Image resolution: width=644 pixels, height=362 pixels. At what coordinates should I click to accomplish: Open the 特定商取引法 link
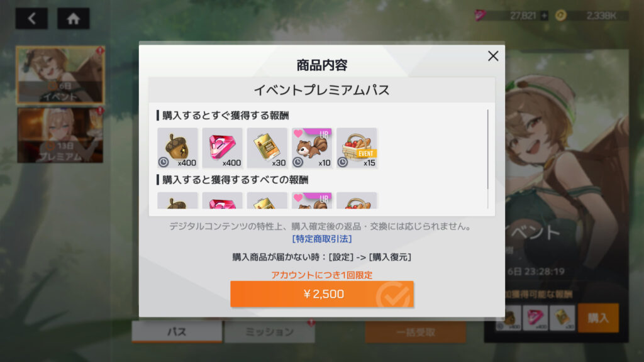pyautogui.click(x=321, y=239)
